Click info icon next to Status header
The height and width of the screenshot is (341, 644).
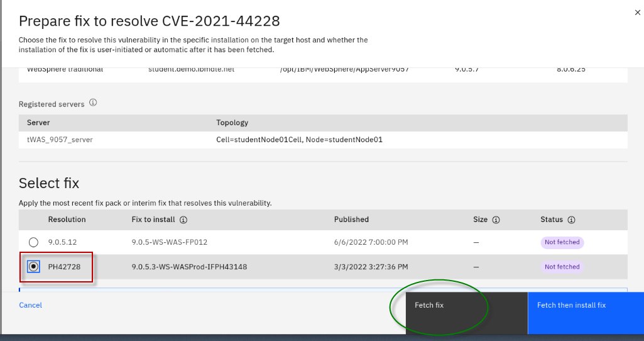coord(571,220)
